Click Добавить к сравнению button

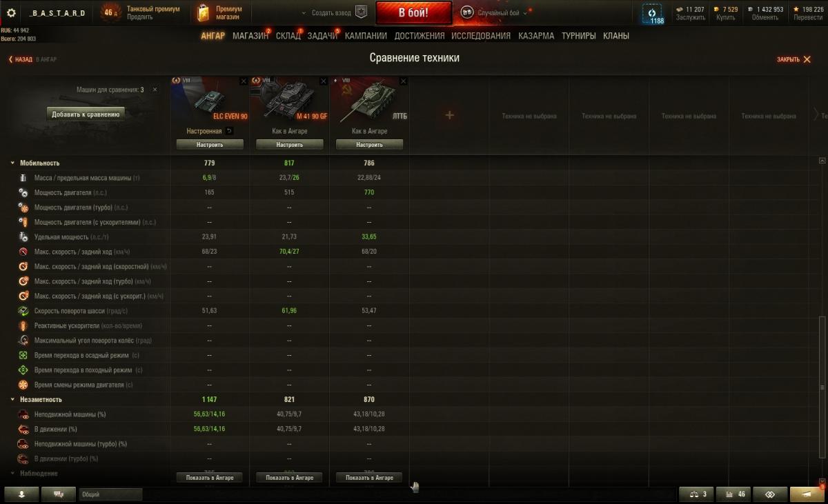click(86, 114)
